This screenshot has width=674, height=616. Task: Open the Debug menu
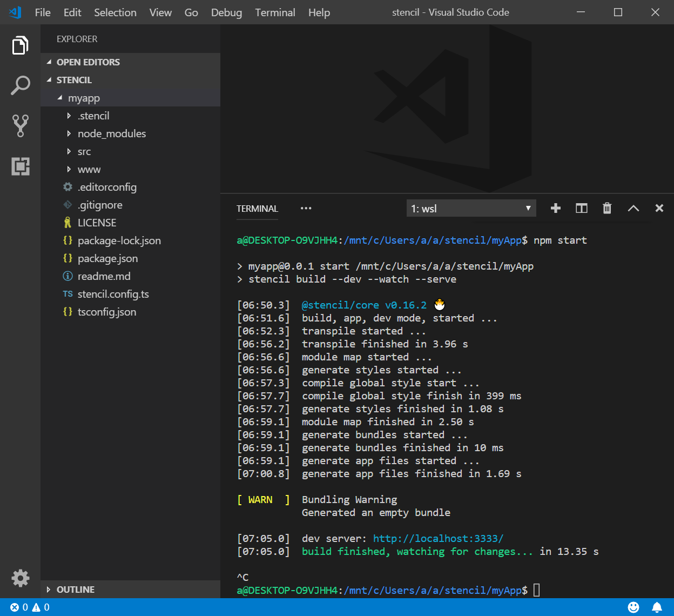point(226,12)
